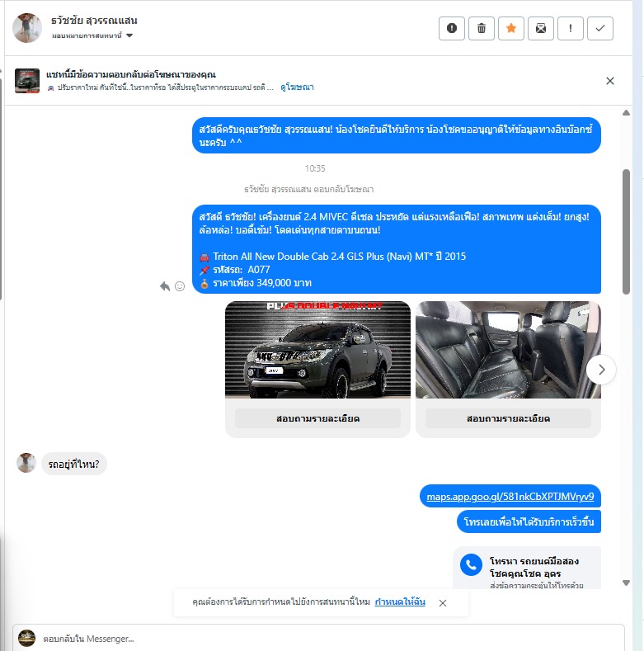The width and height of the screenshot is (644, 651).
Task: Click the chat scrollbar down arrow
Action: click(x=626, y=583)
